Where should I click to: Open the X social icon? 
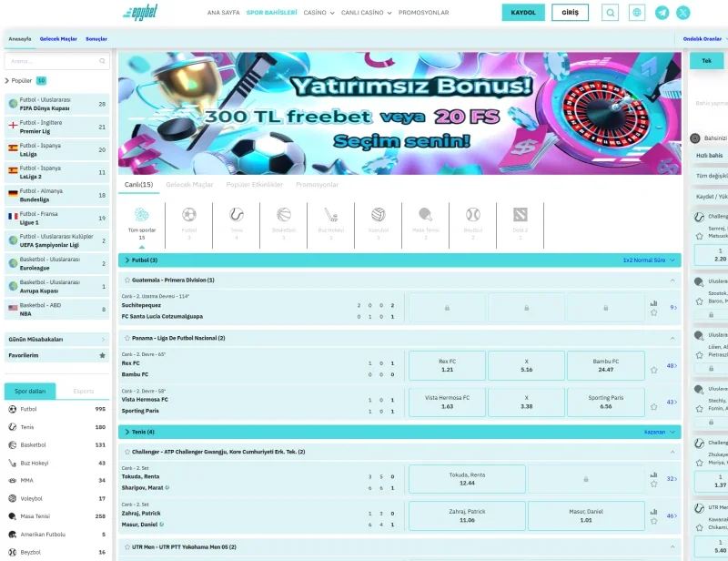683,13
